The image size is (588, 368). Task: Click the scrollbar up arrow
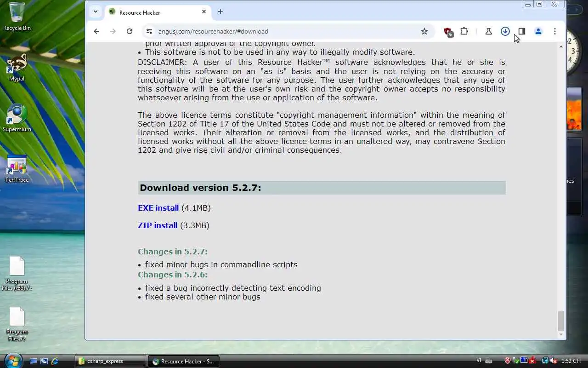[561, 46]
